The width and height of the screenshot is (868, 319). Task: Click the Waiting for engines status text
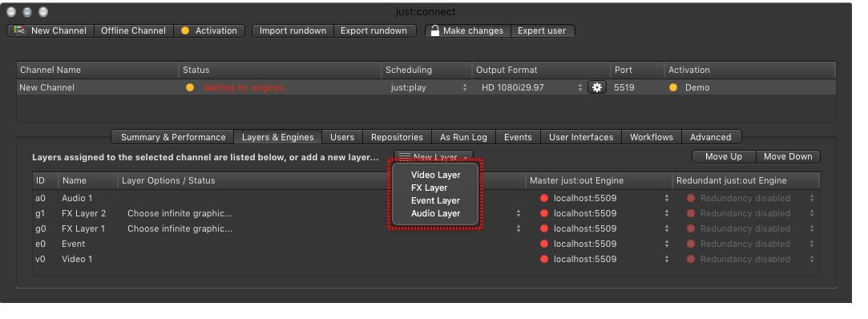[244, 87]
